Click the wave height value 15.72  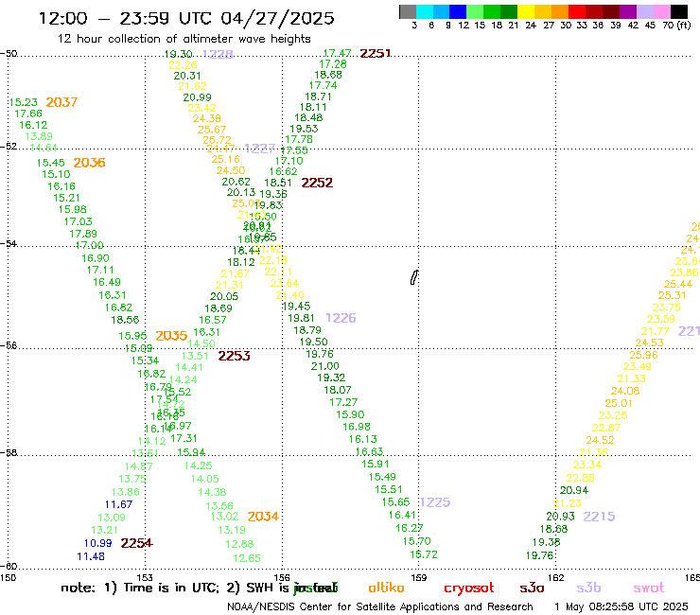click(x=424, y=554)
